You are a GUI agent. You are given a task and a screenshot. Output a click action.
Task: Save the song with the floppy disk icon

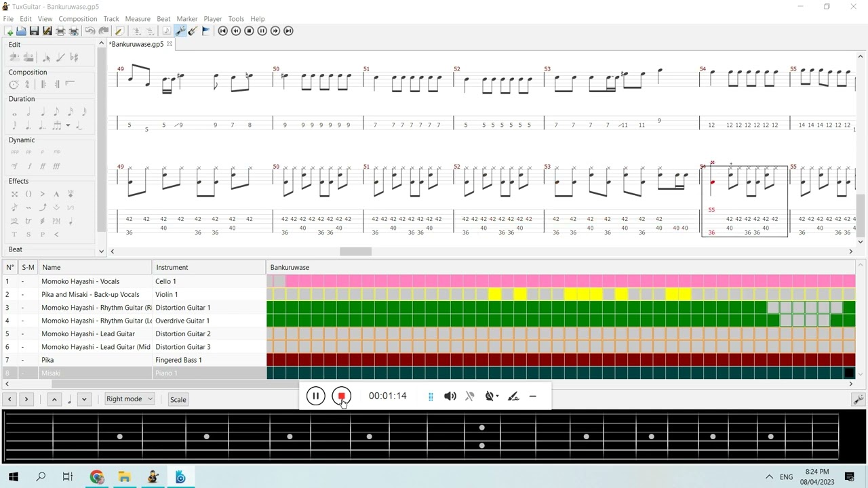coord(34,31)
